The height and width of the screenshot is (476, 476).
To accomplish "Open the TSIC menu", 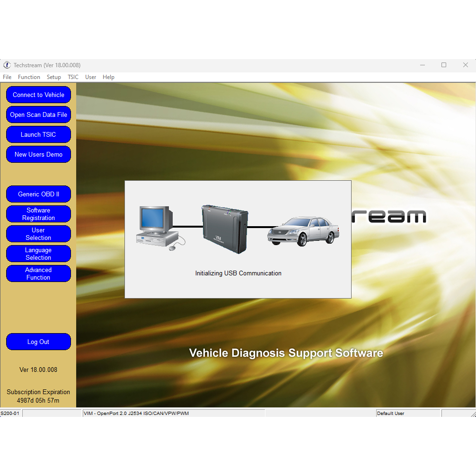I will point(73,77).
